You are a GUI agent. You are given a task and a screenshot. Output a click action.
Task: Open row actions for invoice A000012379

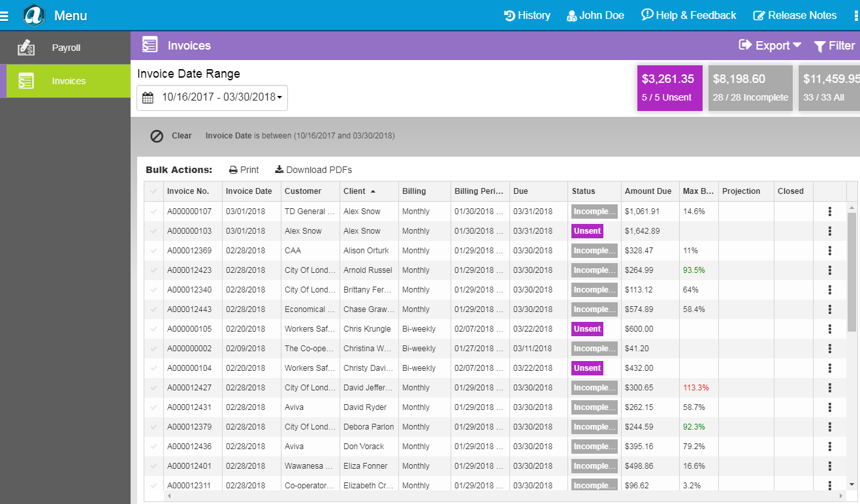[829, 427]
